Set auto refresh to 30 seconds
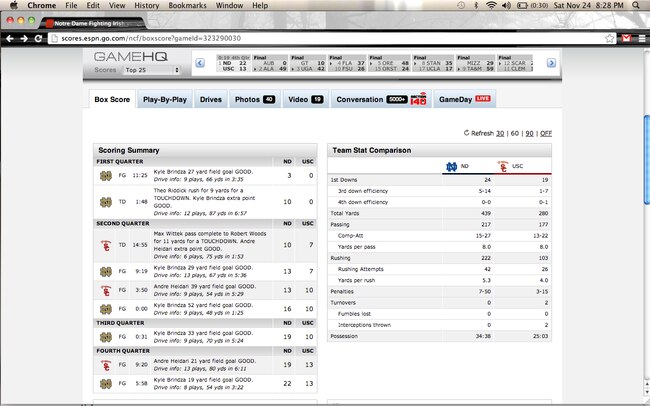 click(x=500, y=133)
